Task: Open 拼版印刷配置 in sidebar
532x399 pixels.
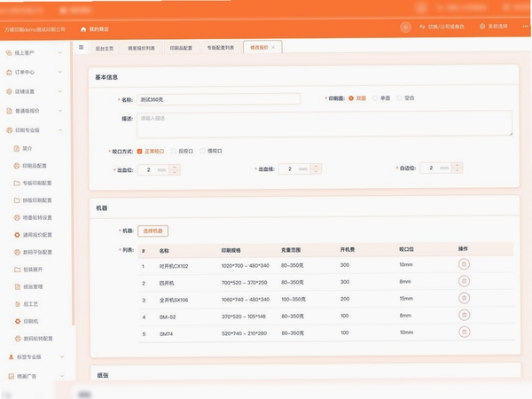Action: (37, 200)
